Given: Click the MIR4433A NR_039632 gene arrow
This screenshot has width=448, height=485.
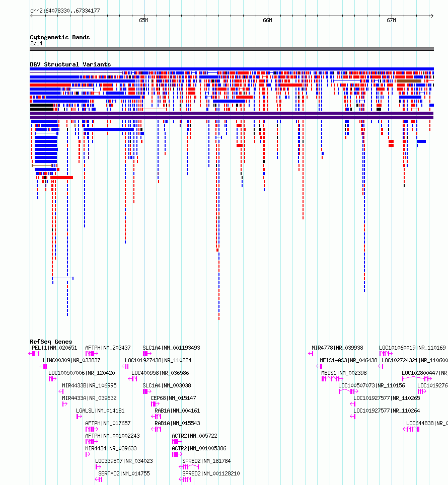Looking at the screenshot, I should point(64,404).
